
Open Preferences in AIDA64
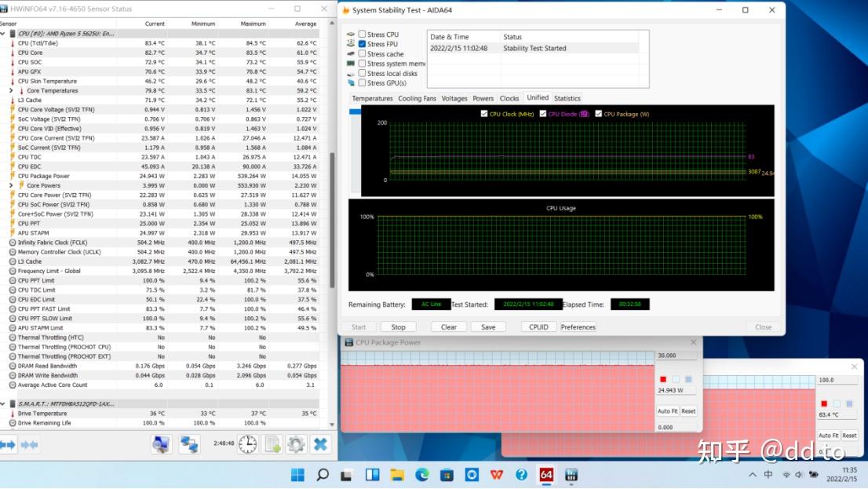[x=578, y=327]
